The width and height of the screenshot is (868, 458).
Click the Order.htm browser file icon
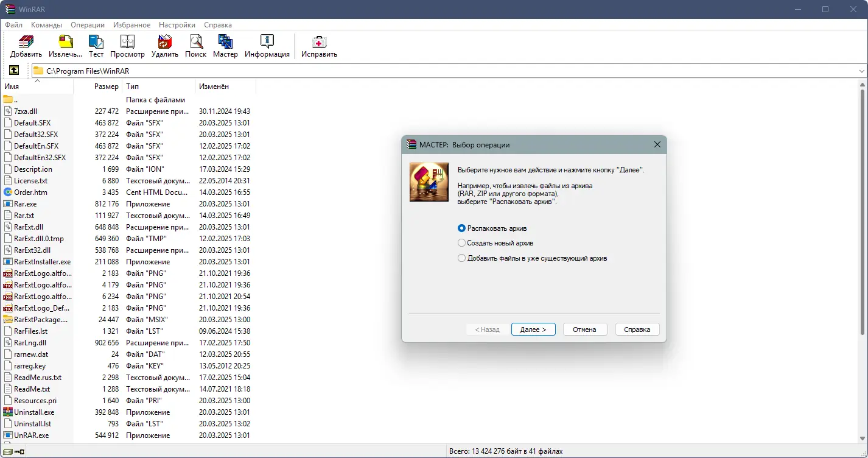click(8, 192)
